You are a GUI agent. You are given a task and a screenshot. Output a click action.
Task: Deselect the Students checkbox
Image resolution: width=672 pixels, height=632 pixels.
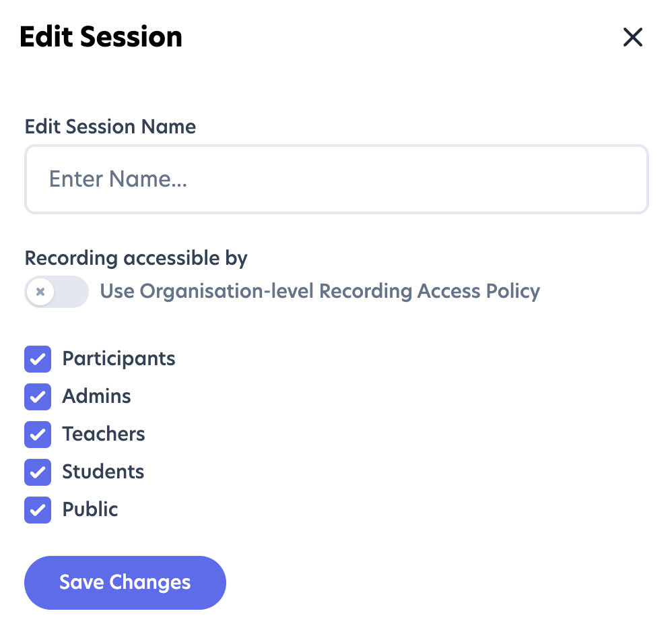[38, 472]
